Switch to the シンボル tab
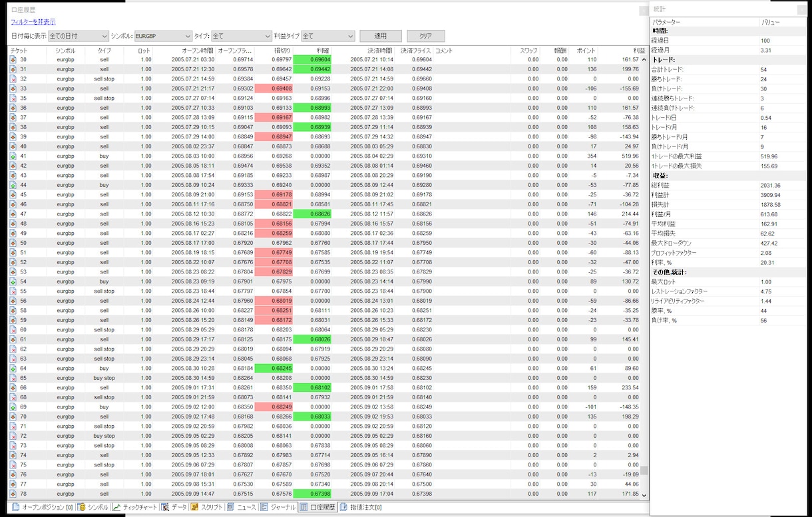 click(x=93, y=507)
